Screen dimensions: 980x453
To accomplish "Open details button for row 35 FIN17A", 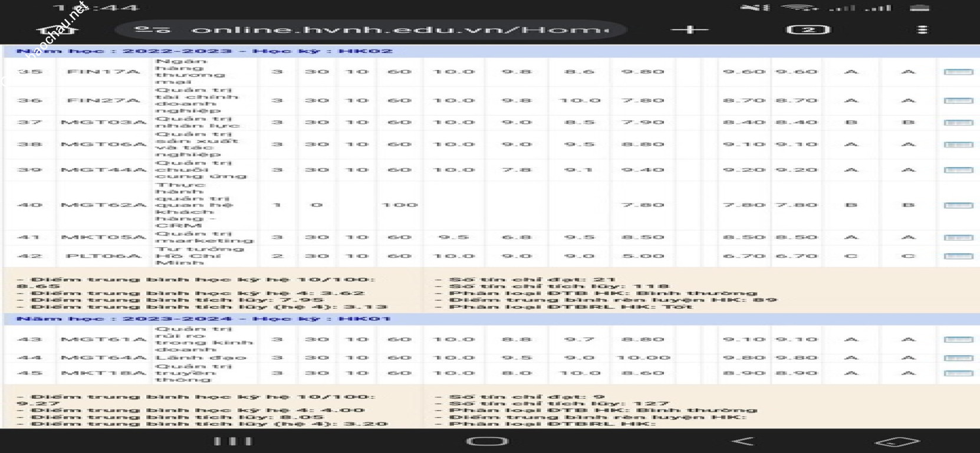I will click(x=958, y=72).
